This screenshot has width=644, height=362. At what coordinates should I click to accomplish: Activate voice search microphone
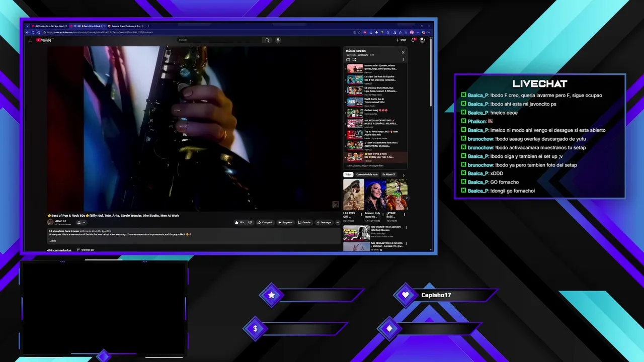278,40
